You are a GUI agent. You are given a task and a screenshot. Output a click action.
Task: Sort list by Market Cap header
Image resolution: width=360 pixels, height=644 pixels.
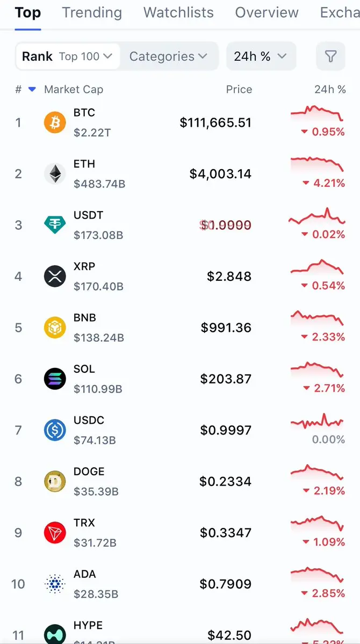(74, 90)
